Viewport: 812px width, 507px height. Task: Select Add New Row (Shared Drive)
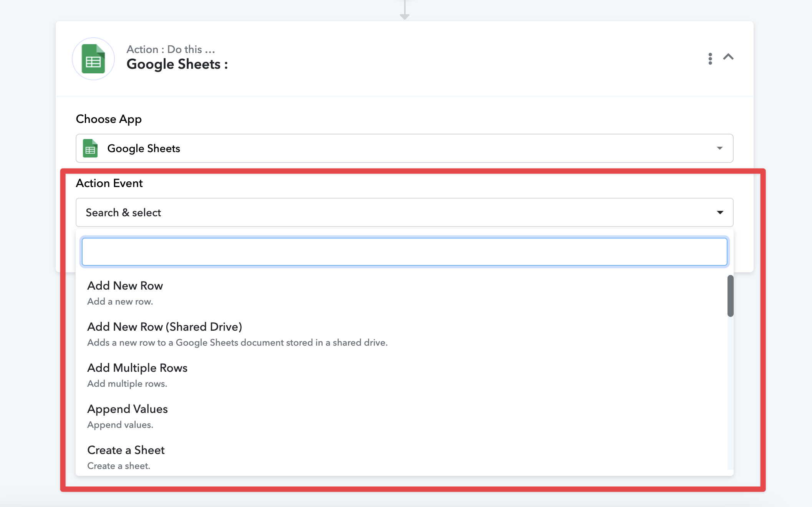[164, 327]
